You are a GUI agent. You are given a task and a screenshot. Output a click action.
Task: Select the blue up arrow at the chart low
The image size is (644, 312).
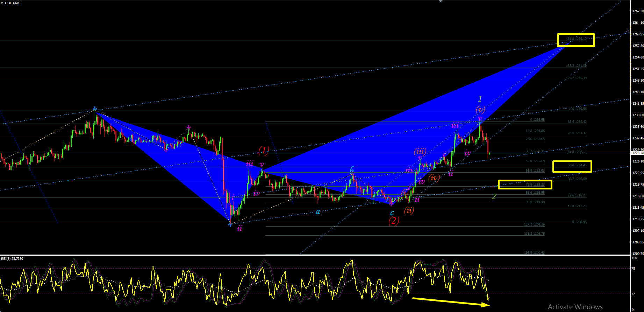pyautogui.click(x=230, y=224)
